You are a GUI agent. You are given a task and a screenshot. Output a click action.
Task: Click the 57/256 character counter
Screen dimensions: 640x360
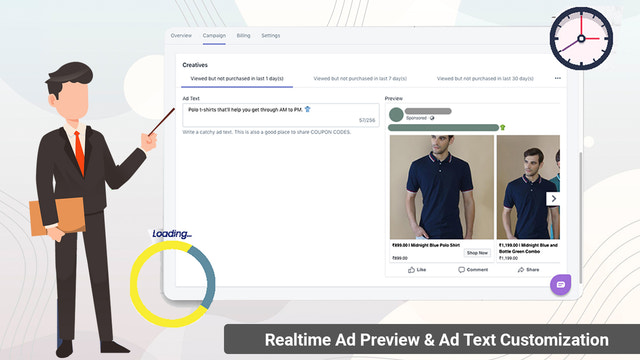pos(367,120)
